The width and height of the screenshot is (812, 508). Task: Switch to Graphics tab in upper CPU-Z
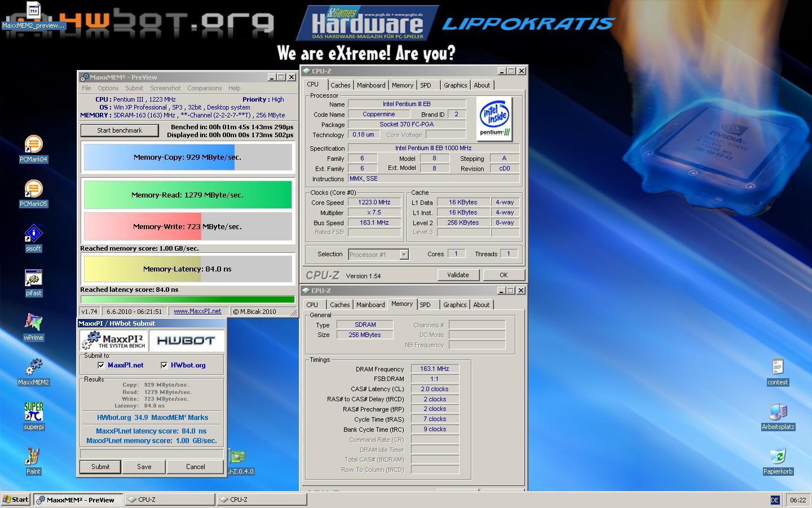455,85
